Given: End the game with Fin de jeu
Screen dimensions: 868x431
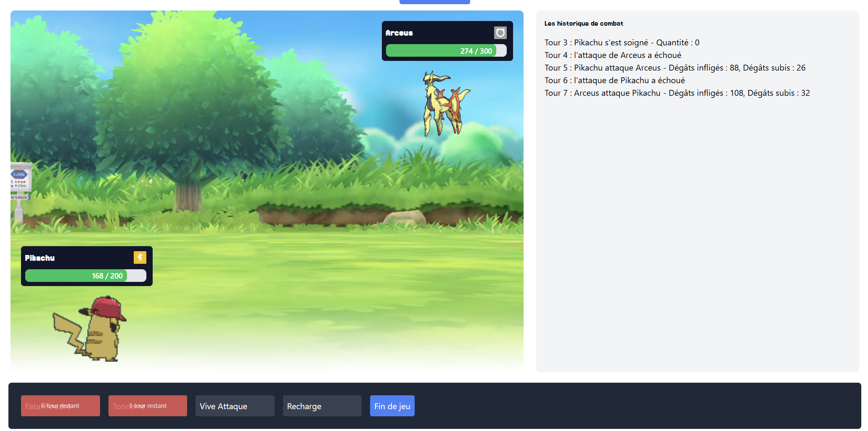Looking at the screenshot, I should pos(392,406).
